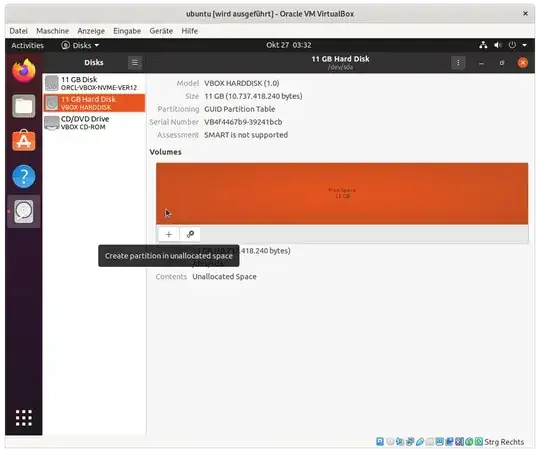Launch Firefox from the Ubuntu dock
This screenshot has height=453, width=540.
point(24,71)
